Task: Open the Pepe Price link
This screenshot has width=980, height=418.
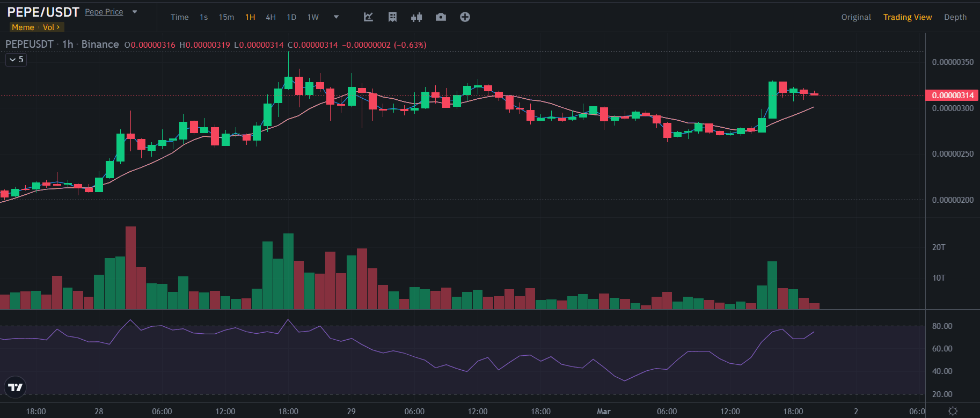Action: 104,12
